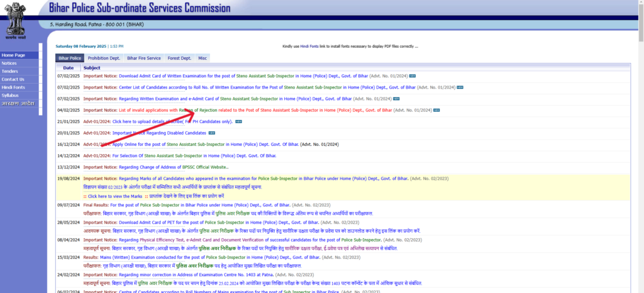The image size is (644, 293).
Task: Open Regarding Physical Efficiency Test notice
Action: (250, 240)
